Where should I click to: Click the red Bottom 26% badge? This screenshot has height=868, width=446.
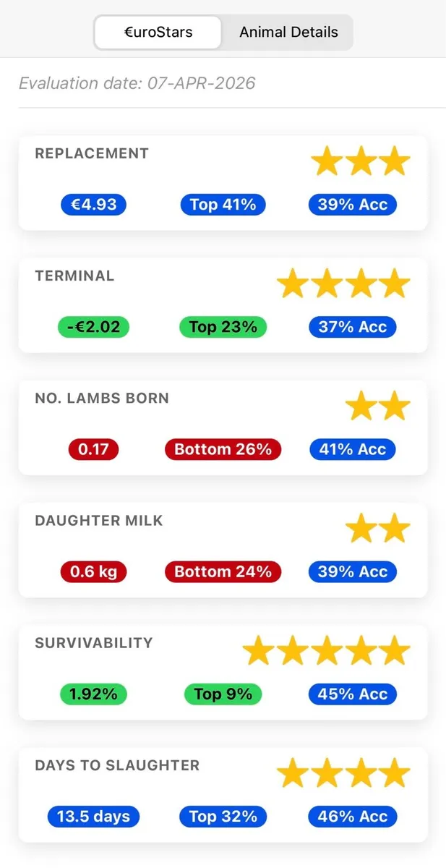[223, 449]
